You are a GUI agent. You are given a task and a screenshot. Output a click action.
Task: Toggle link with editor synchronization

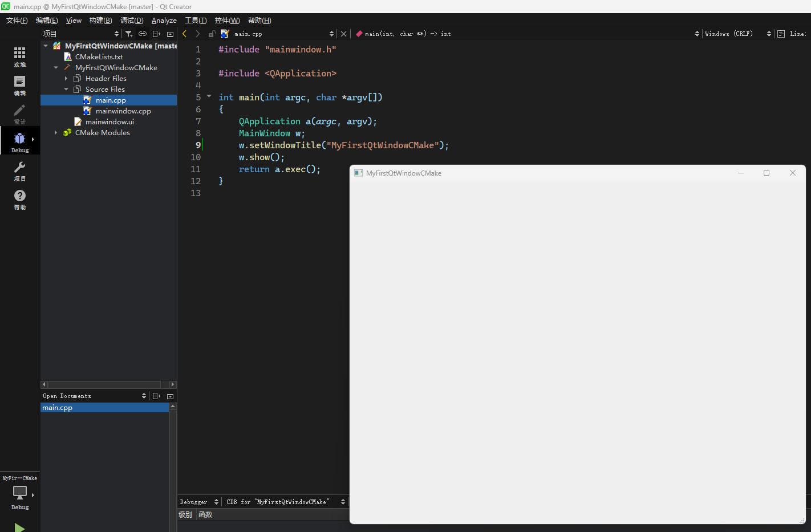click(143, 34)
